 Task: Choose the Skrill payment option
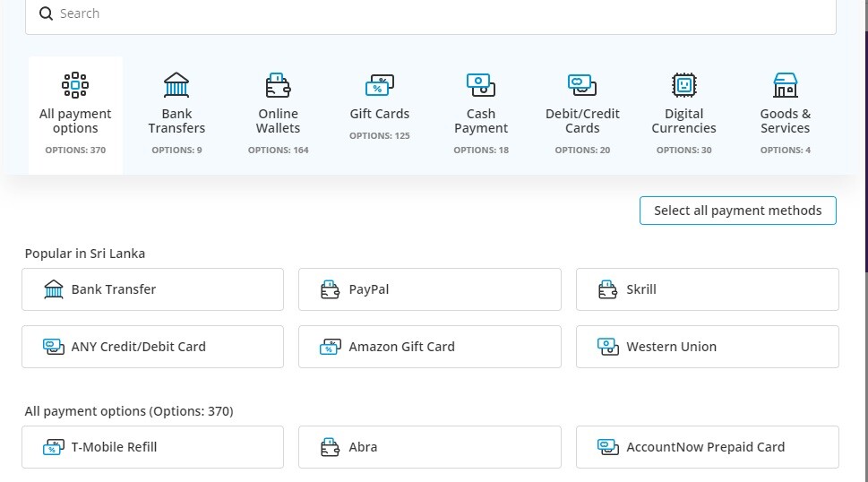click(x=708, y=289)
